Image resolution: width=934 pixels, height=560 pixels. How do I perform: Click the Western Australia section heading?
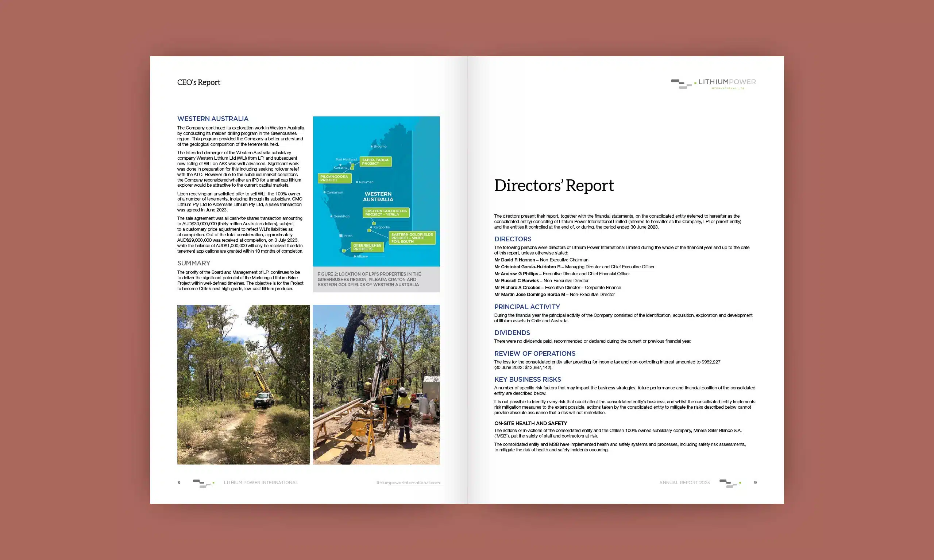[213, 119]
